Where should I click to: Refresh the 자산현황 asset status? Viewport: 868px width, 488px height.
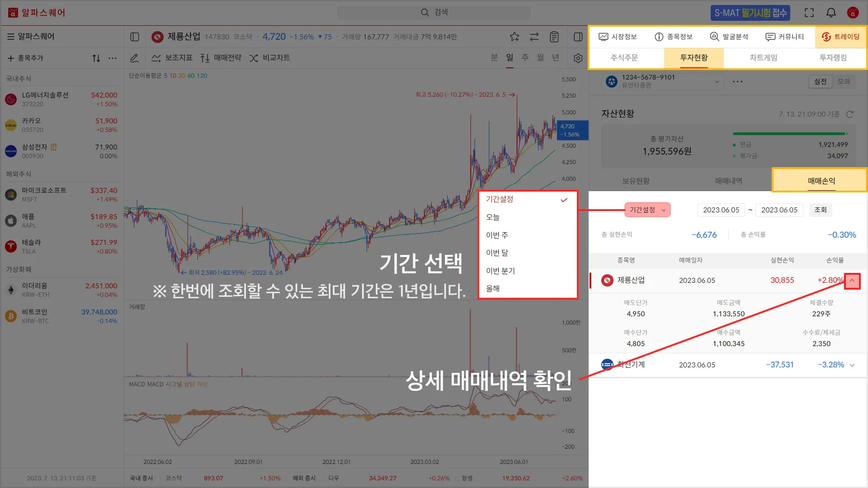coord(850,114)
